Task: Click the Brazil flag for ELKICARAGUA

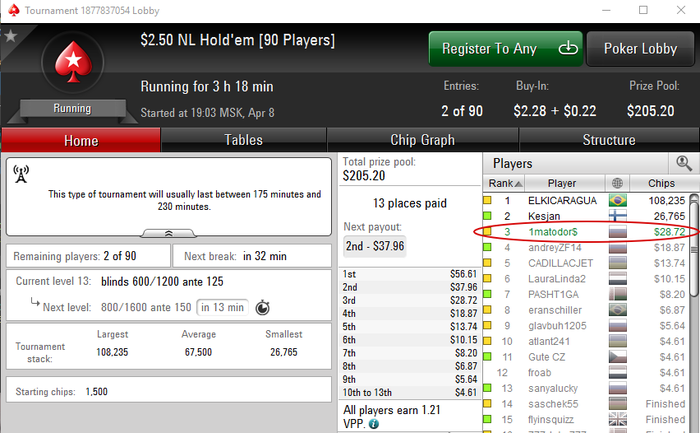Action: pyautogui.click(x=617, y=200)
